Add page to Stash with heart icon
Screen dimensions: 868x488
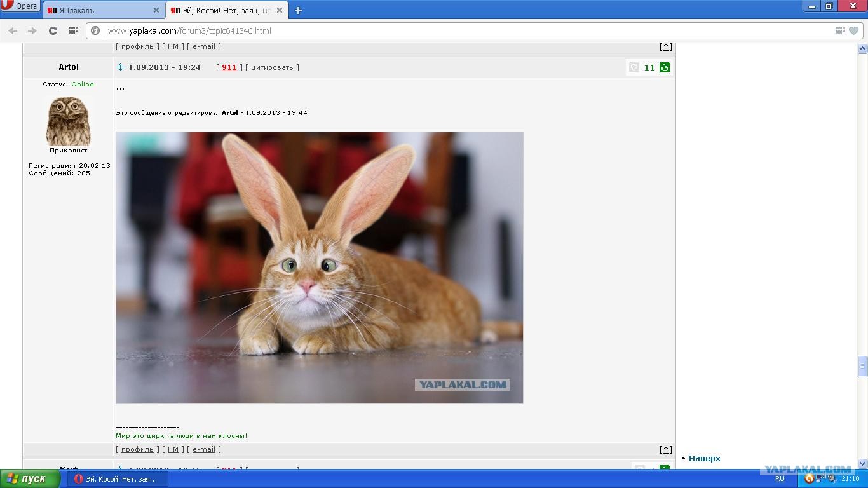[x=854, y=30]
